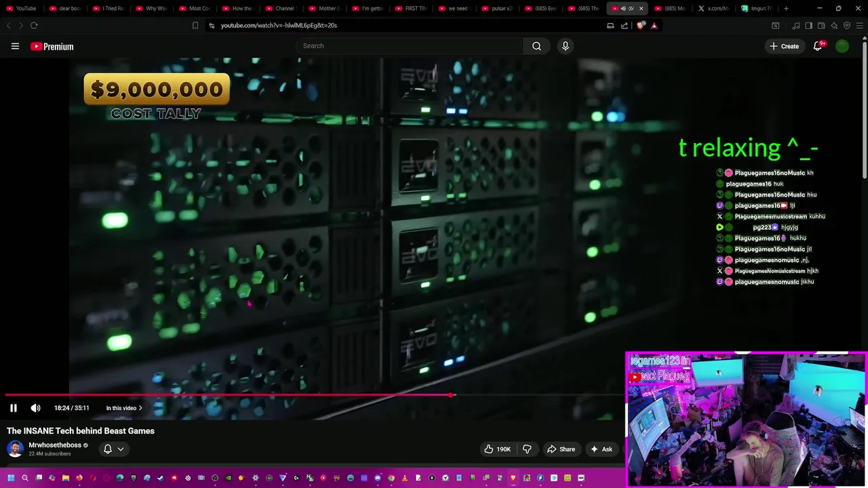Click the Share button

[x=561, y=449]
